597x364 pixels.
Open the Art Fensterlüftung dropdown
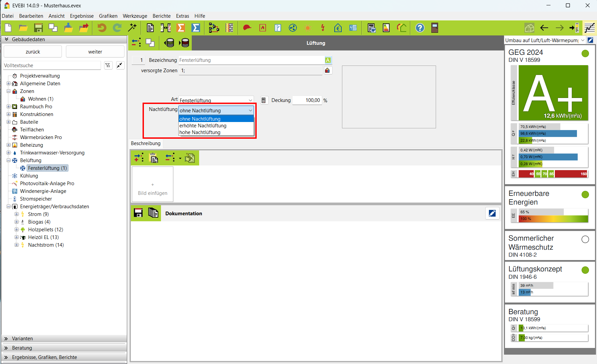click(x=216, y=100)
